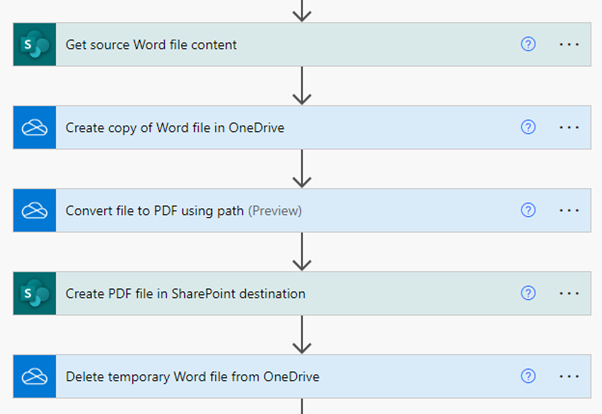Viewport: 602px width, 414px height.
Task: Click OneDrive icon on Create copy step
Action: pos(34,128)
